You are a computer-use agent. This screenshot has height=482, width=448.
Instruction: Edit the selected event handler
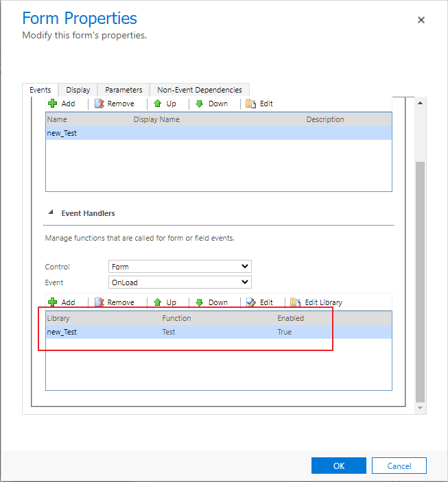coord(259,302)
